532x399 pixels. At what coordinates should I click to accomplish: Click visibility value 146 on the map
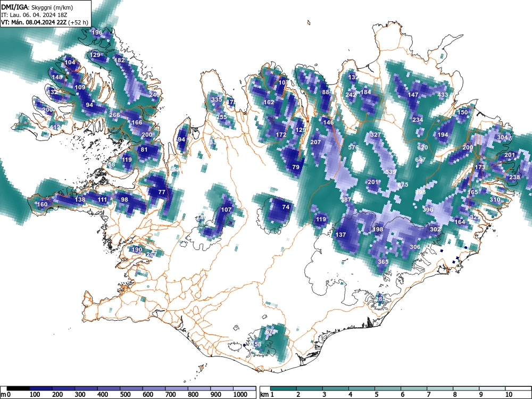pos(328,122)
